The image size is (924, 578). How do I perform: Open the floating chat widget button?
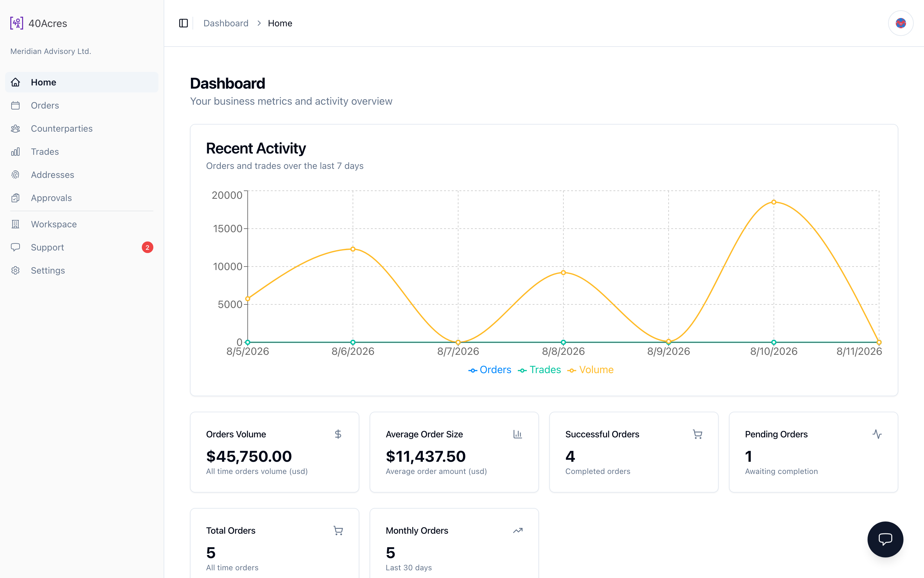[x=885, y=539]
